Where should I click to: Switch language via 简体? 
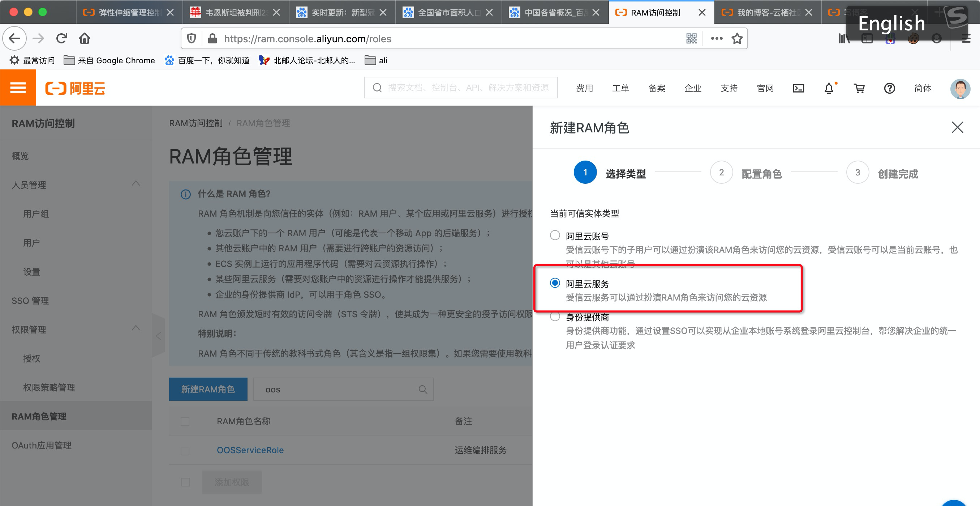[923, 88]
